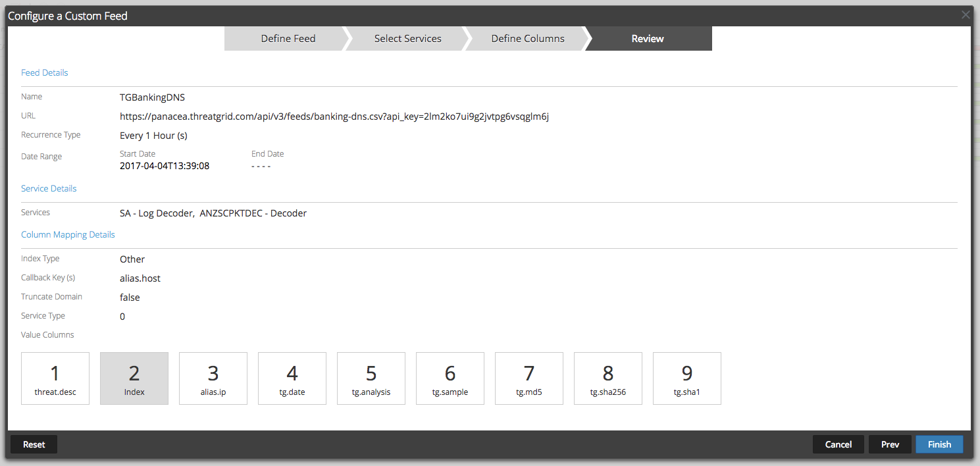Reset the feed wizard
Image resolution: width=980 pixels, height=466 pixels.
(x=34, y=444)
